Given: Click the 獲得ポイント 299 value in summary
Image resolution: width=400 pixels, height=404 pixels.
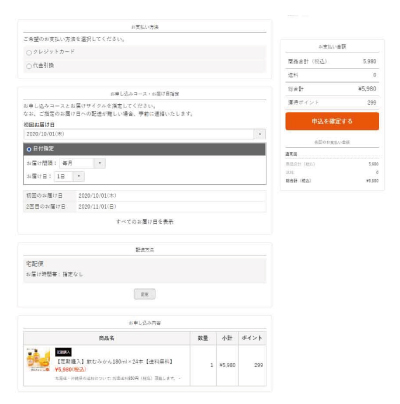Looking at the screenshot, I should [372, 103].
